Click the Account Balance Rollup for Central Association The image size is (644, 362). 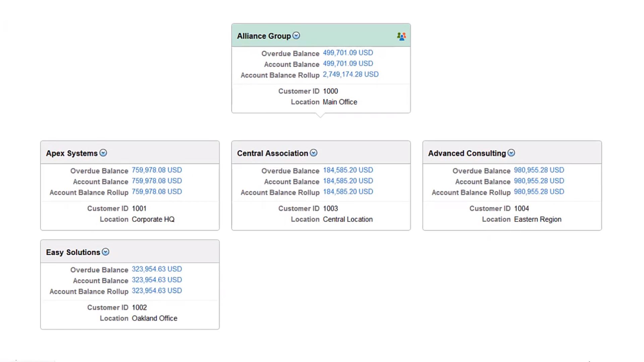click(x=348, y=192)
